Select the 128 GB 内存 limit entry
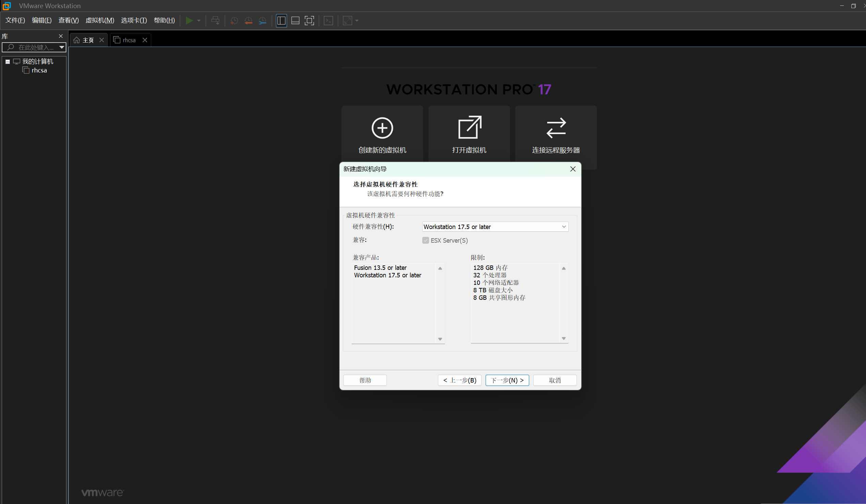 [490, 268]
